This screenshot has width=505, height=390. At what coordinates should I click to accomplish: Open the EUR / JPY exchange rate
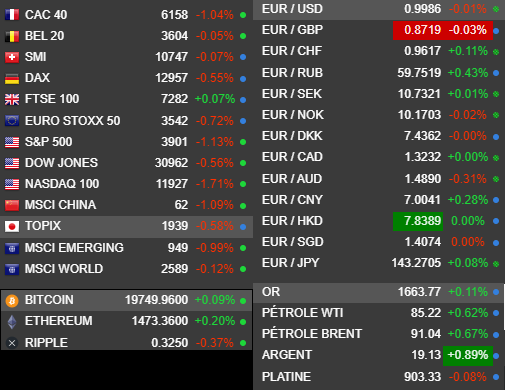379,263
